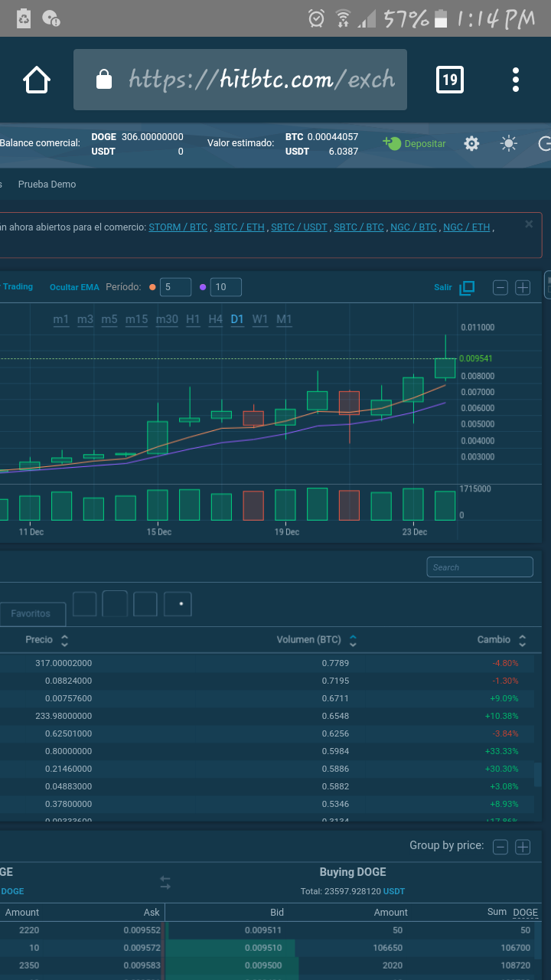Image resolution: width=551 pixels, height=980 pixels.
Task: Sort markets by Cambio column arrows
Action: point(522,640)
